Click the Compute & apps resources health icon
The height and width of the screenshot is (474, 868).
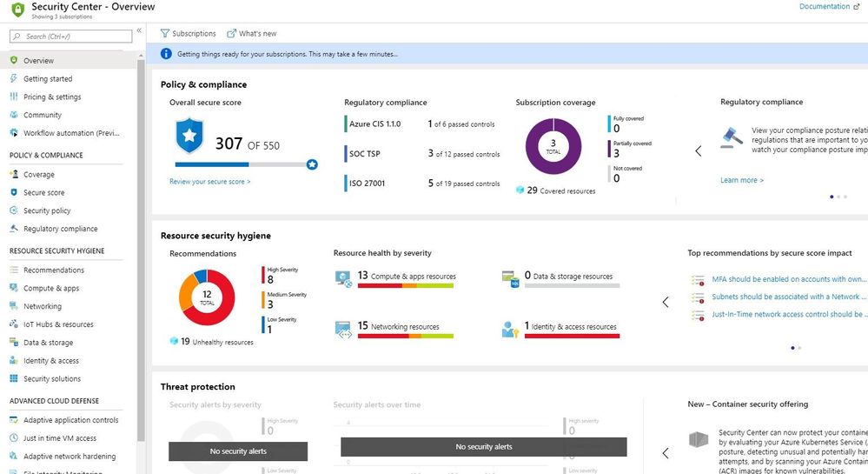[x=344, y=279]
